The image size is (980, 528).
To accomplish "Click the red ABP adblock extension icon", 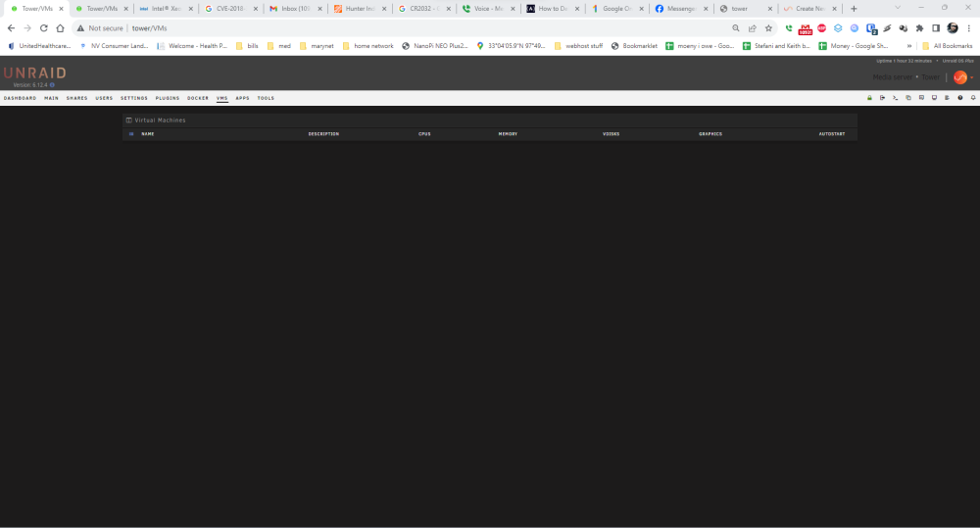I will 822,28.
